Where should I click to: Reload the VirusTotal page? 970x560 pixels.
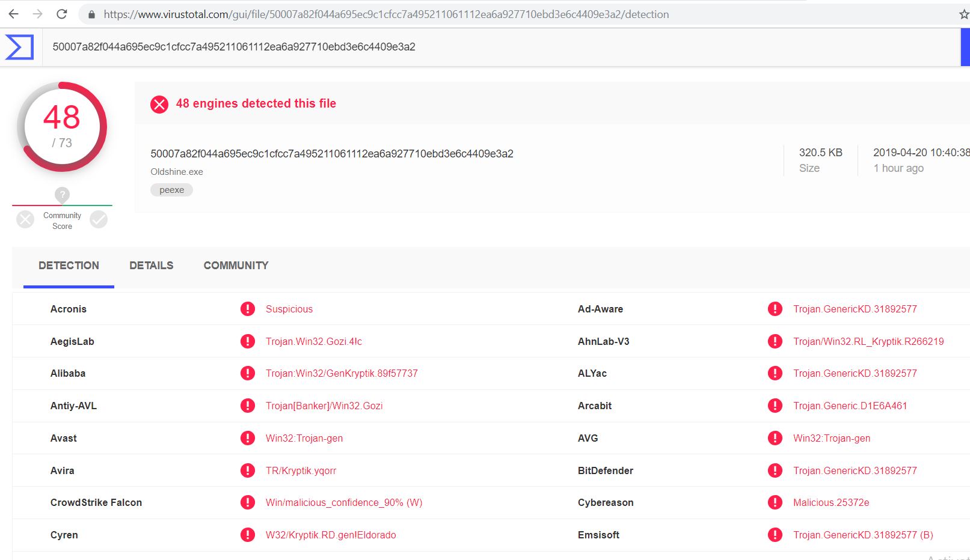61,14
